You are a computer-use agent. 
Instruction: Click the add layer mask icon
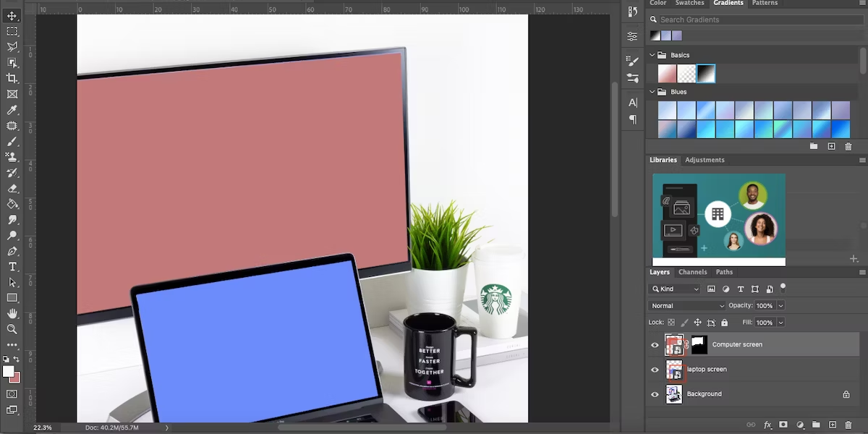(783, 425)
